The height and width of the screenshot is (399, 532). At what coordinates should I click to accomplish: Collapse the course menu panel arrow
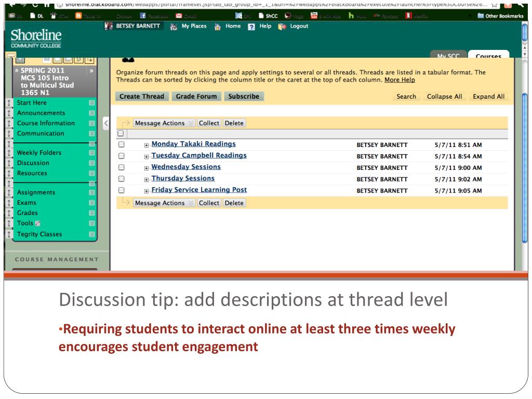106,123
